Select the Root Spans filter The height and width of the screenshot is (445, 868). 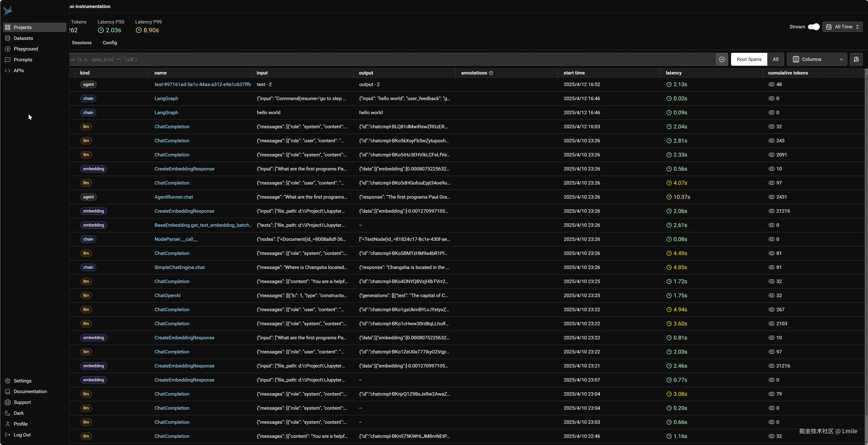click(749, 59)
